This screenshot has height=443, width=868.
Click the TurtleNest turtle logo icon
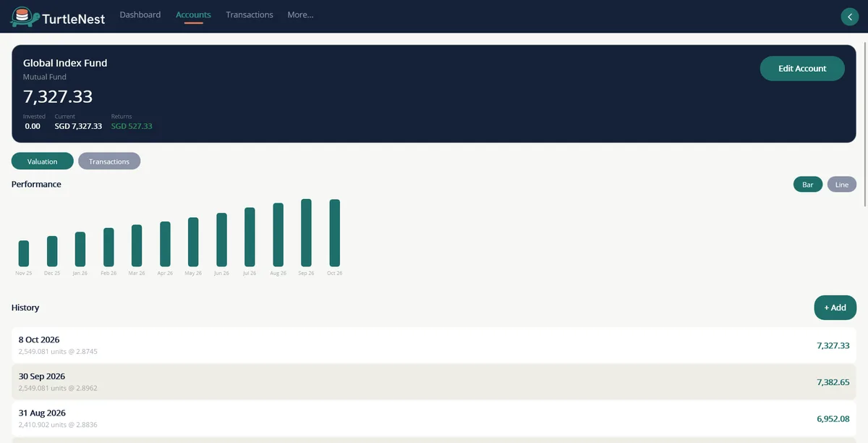pyautogui.click(x=24, y=17)
